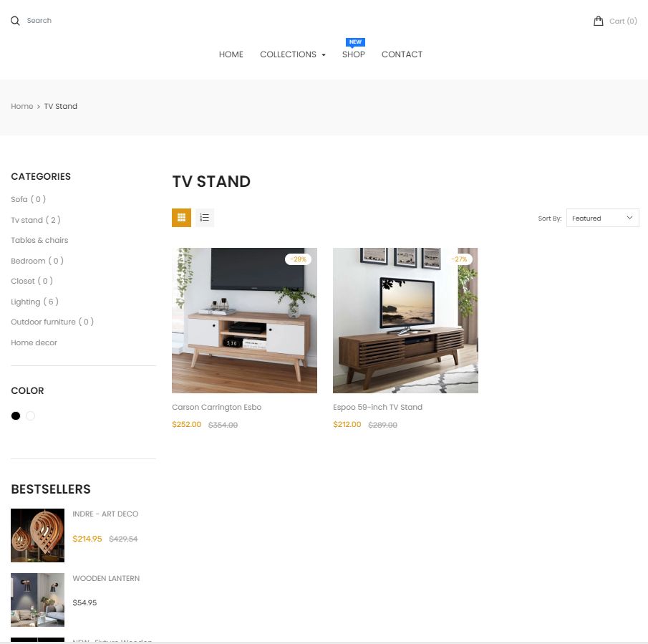Open the Cart (0) link
This screenshot has height=644, width=648.
[x=623, y=21]
